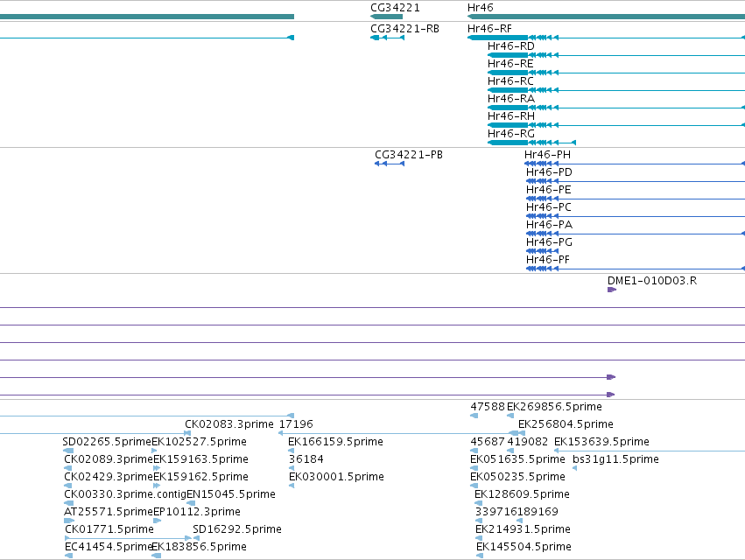Choose the EK183856.5prime EST label
The height and width of the screenshot is (560, 745).
[x=199, y=546]
